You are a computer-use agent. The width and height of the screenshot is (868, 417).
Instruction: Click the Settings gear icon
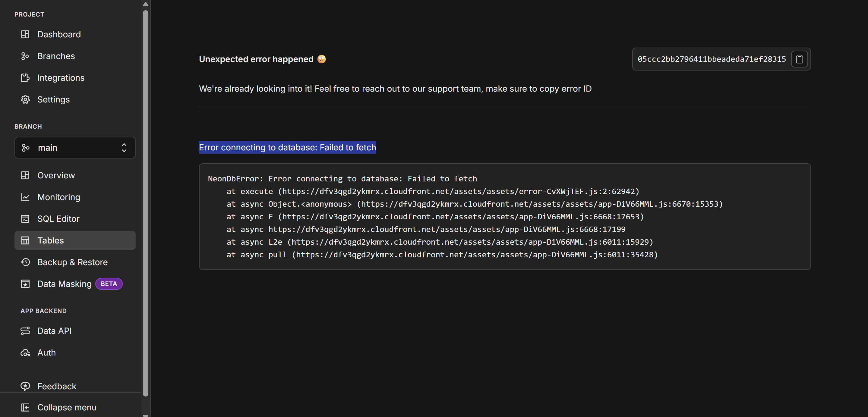pyautogui.click(x=25, y=99)
